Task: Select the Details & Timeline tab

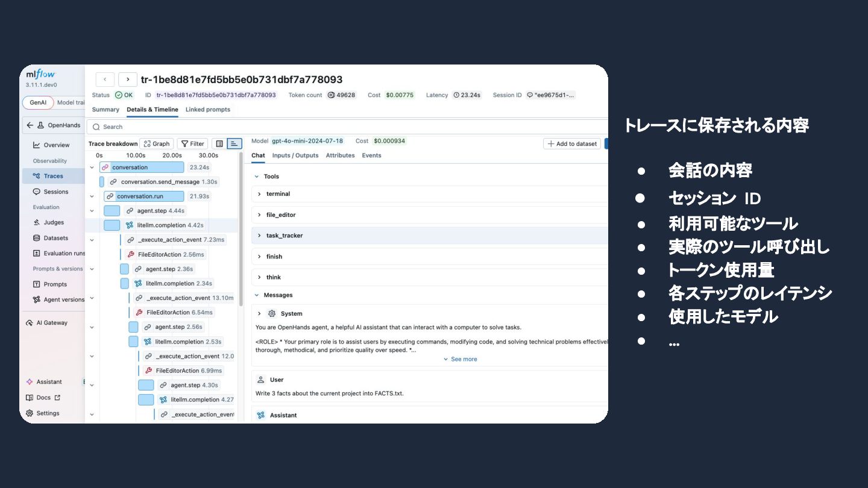Action: click(153, 110)
